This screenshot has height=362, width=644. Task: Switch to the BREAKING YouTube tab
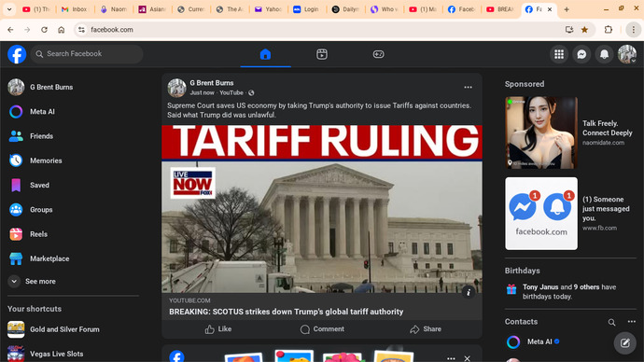pyautogui.click(x=500, y=9)
